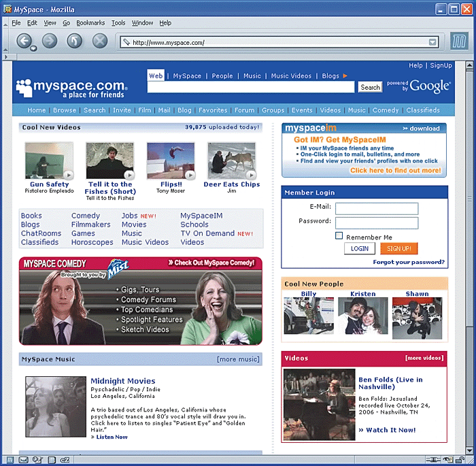Open the Ben Folds video thumbnail
The image size is (476, 466).
click(x=319, y=404)
